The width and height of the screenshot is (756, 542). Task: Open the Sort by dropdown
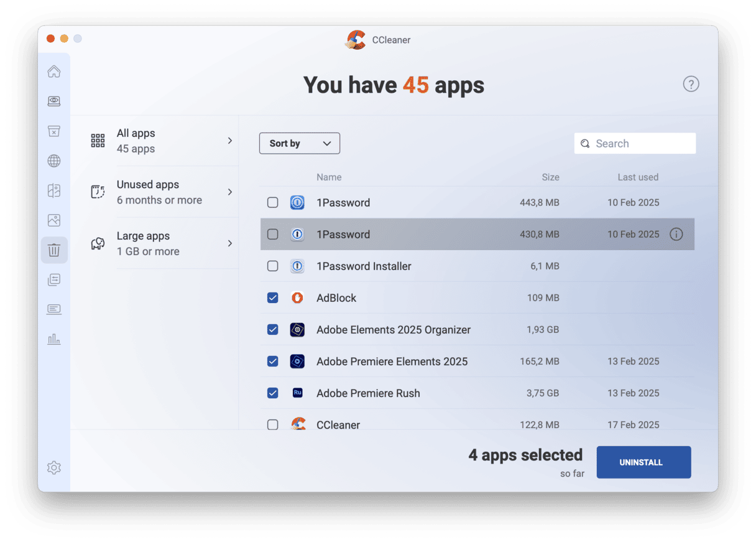tap(300, 143)
